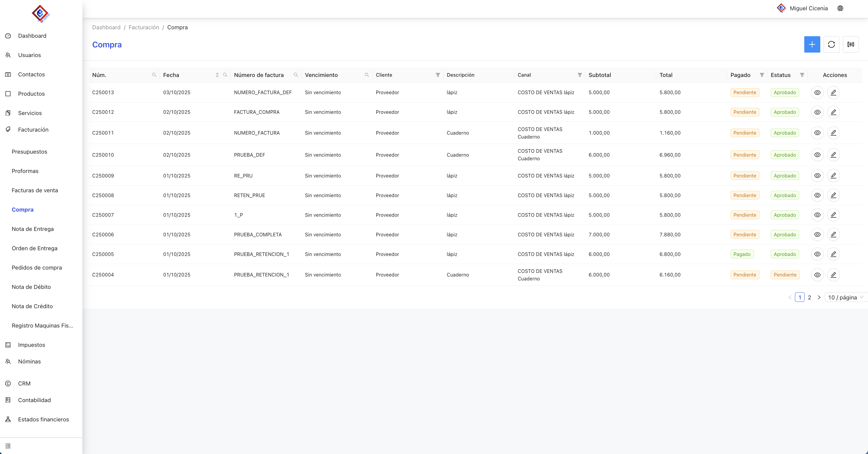Click the refresh table icon
Image resolution: width=868 pixels, height=454 pixels.
pyautogui.click(x=831, y=44)
